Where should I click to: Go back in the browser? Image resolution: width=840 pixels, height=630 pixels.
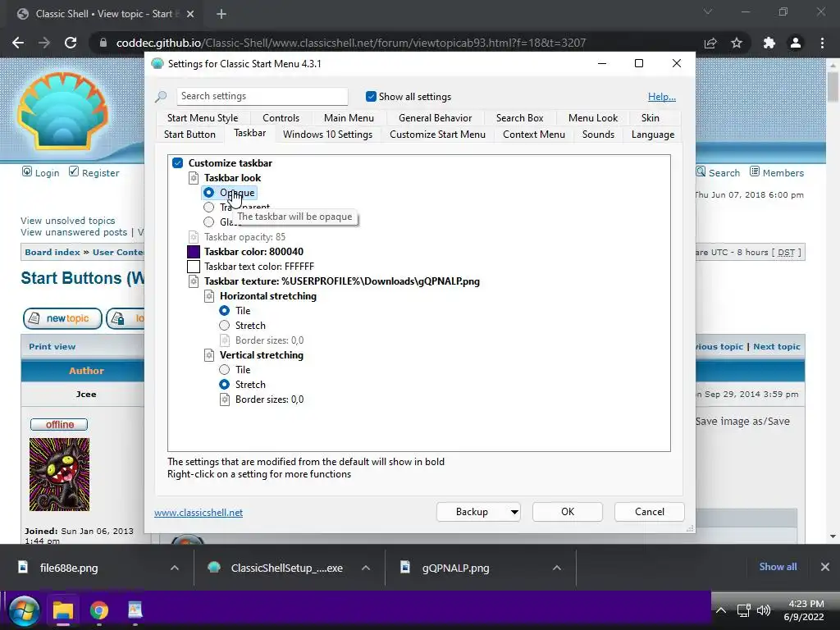point(18,43)
